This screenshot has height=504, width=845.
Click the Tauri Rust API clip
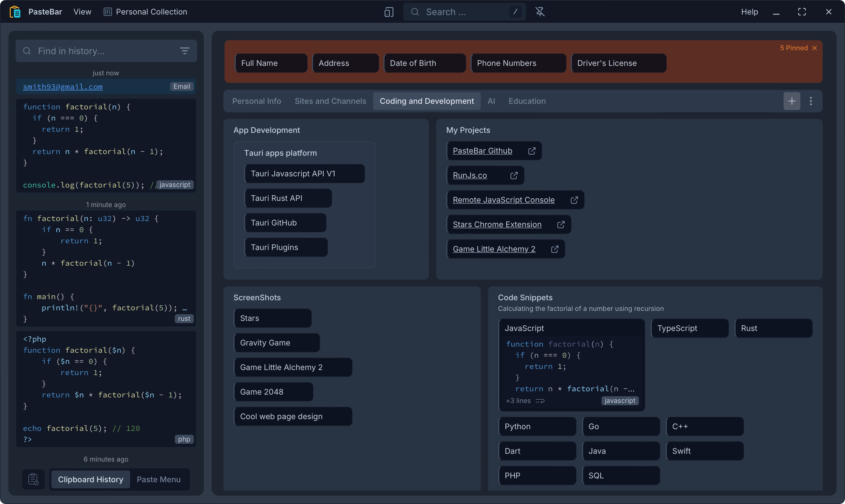[288, 198]
